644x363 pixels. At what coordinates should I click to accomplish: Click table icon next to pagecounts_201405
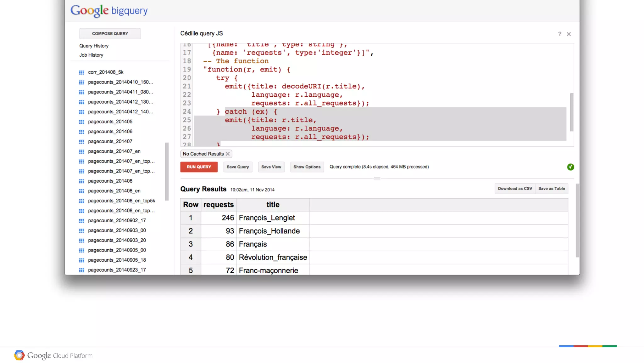pos(81,122)
